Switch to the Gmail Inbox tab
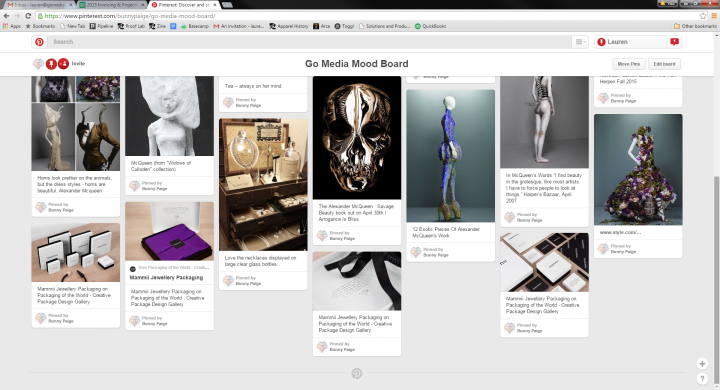Image resolution: width=720 pixels, height=390 pixels. (39, 5)
